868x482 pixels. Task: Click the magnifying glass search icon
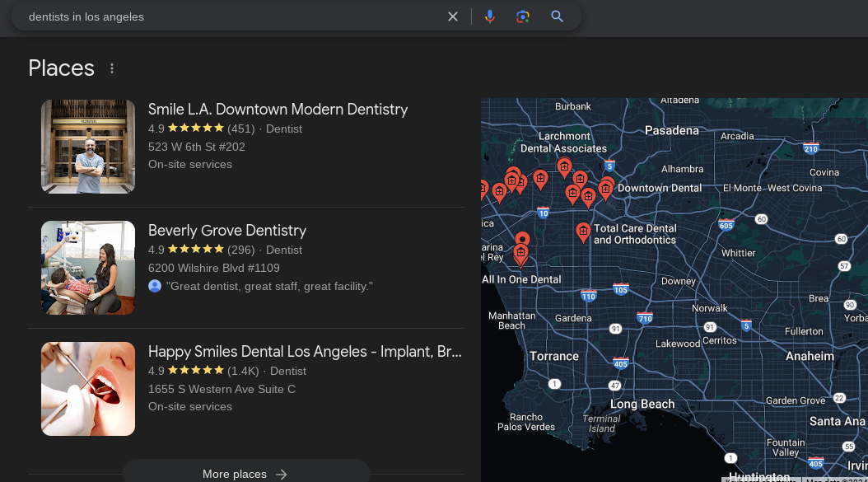pos(557,16)
